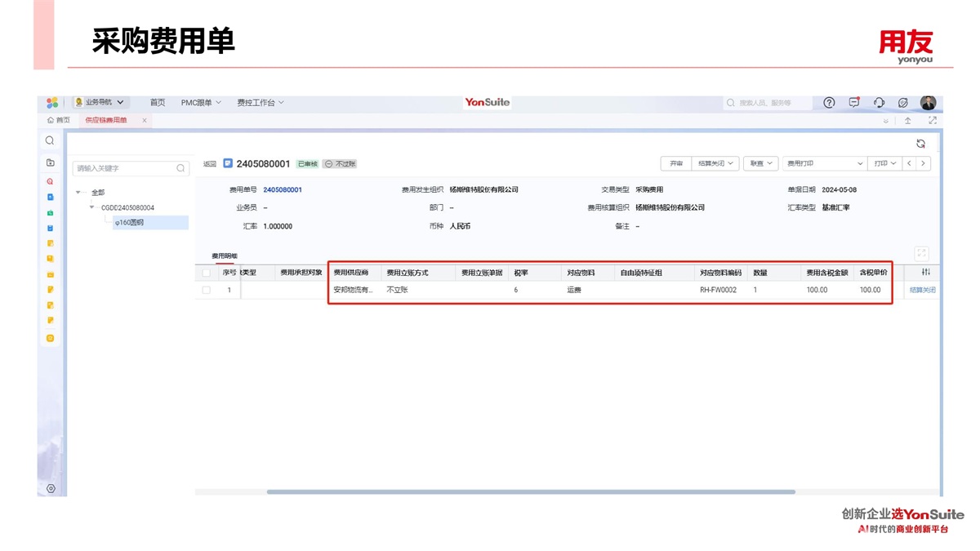Click the refresh icon above the toolbar
Viewport: 980px width, 551px height.
pyautogui.click(x=920, y=144)
